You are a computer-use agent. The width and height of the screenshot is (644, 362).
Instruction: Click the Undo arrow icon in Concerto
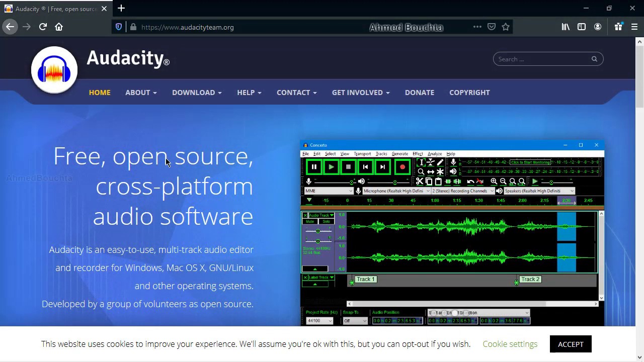[470, 182]
